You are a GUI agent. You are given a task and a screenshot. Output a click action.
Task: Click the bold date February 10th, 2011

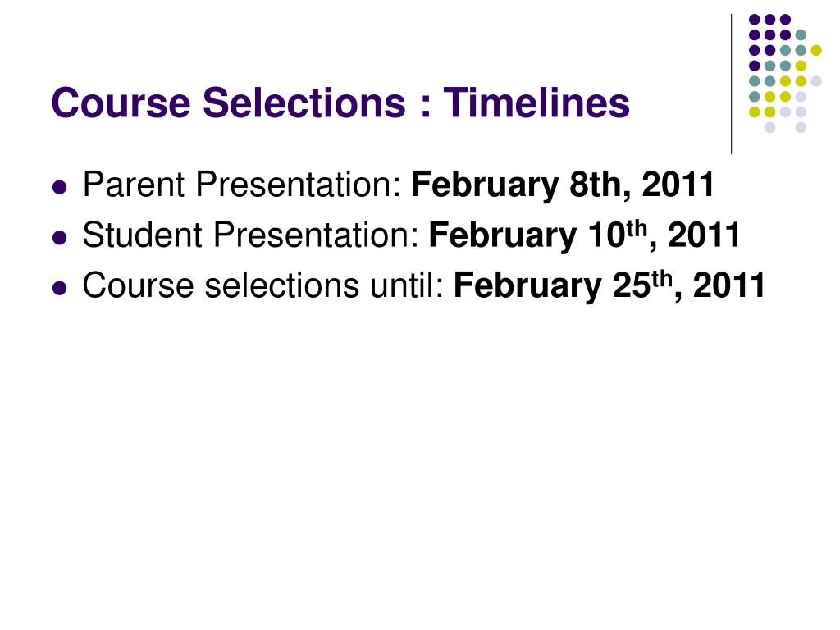[584, 235]
